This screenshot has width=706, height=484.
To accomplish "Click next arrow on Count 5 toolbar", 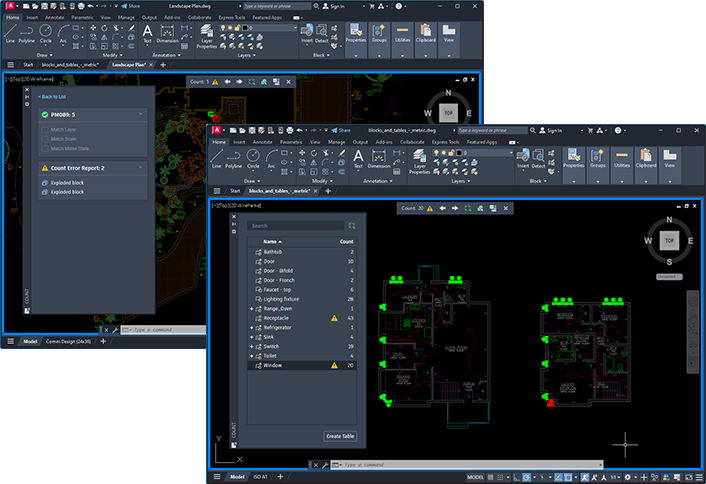I will pos(239,82).
